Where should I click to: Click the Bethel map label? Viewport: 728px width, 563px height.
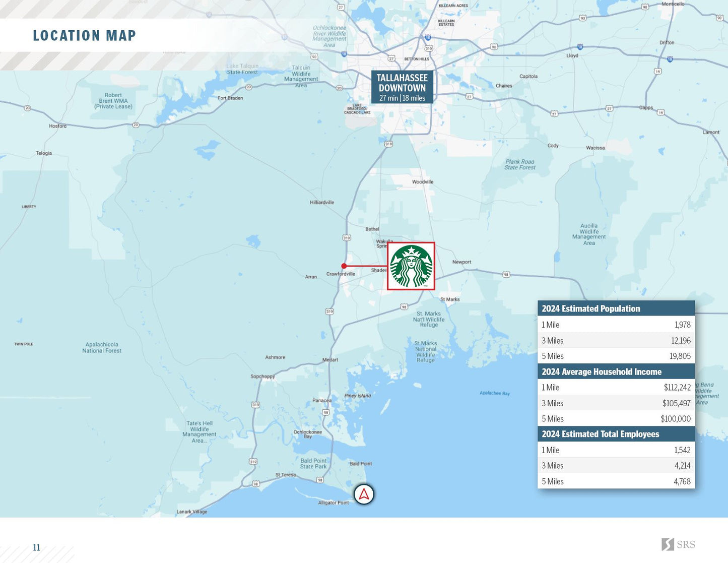[372, 229]
